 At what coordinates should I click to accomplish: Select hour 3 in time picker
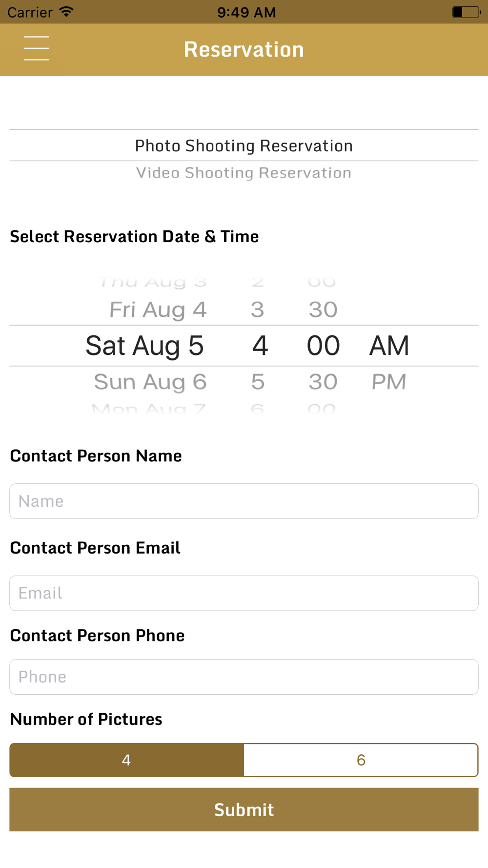click(258, 310)
